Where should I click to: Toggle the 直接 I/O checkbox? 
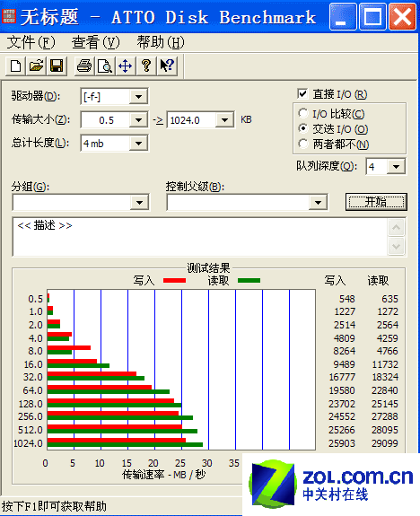click(x=302, y=94)
